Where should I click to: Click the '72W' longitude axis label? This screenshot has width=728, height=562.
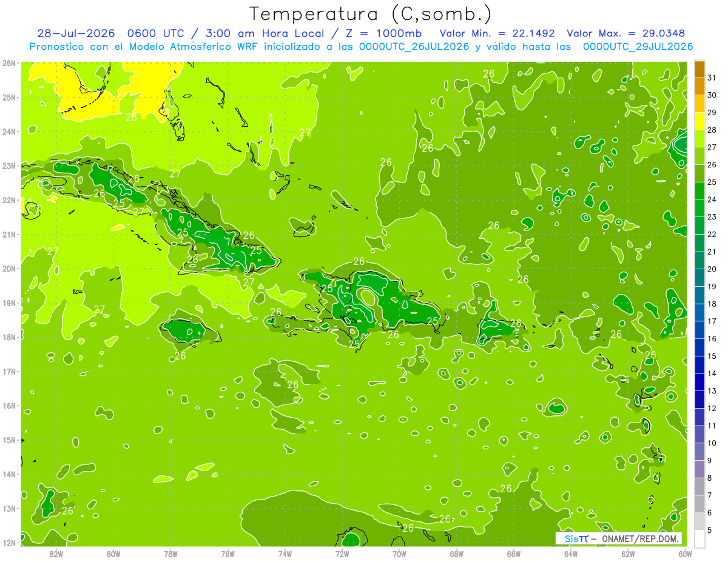[342, 554]
